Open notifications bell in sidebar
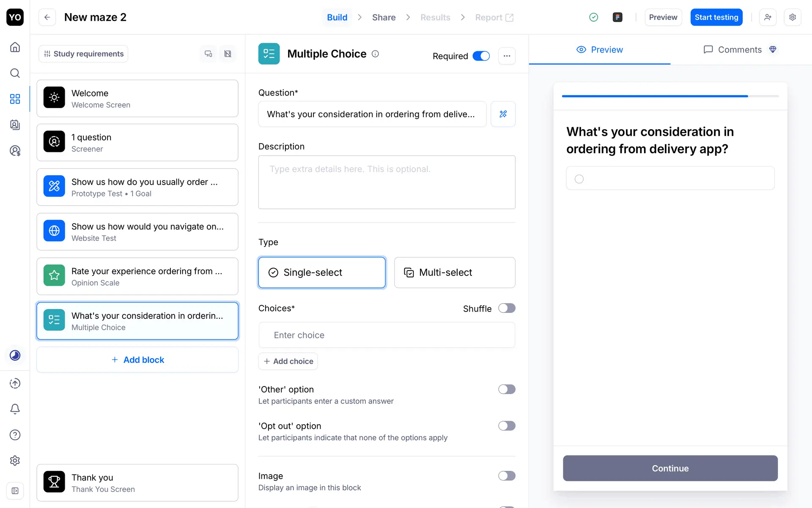Viewport: 812px width, 508px height. (15, 409)
